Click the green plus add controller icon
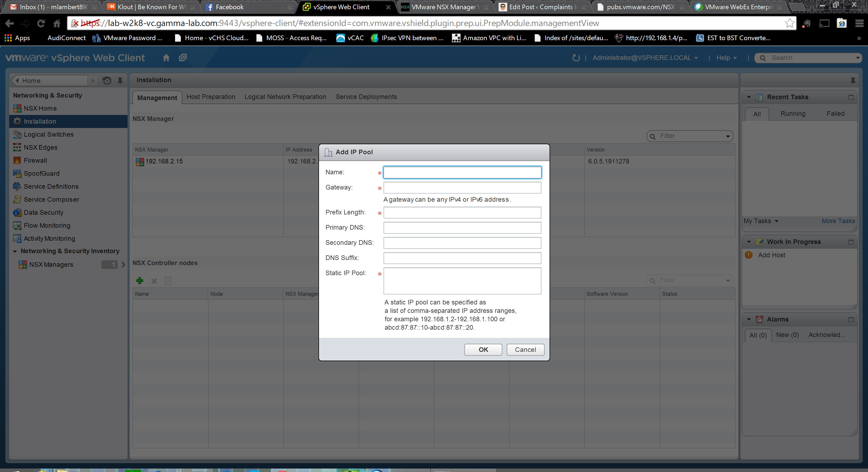Image resolution: width=868 pixels, height=472 pixels. 139,280
